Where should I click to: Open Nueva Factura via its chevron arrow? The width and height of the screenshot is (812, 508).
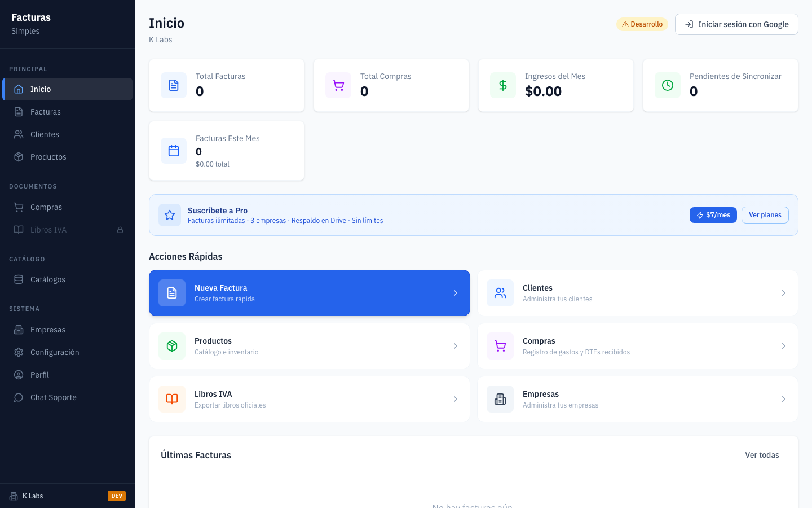[x=456, y=293]
